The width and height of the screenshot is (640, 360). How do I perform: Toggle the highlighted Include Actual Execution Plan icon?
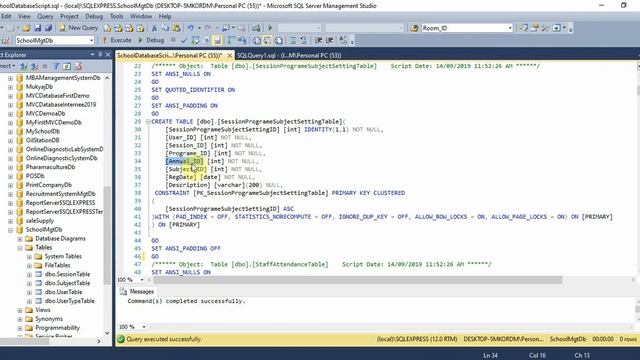[x=217, y=40]
